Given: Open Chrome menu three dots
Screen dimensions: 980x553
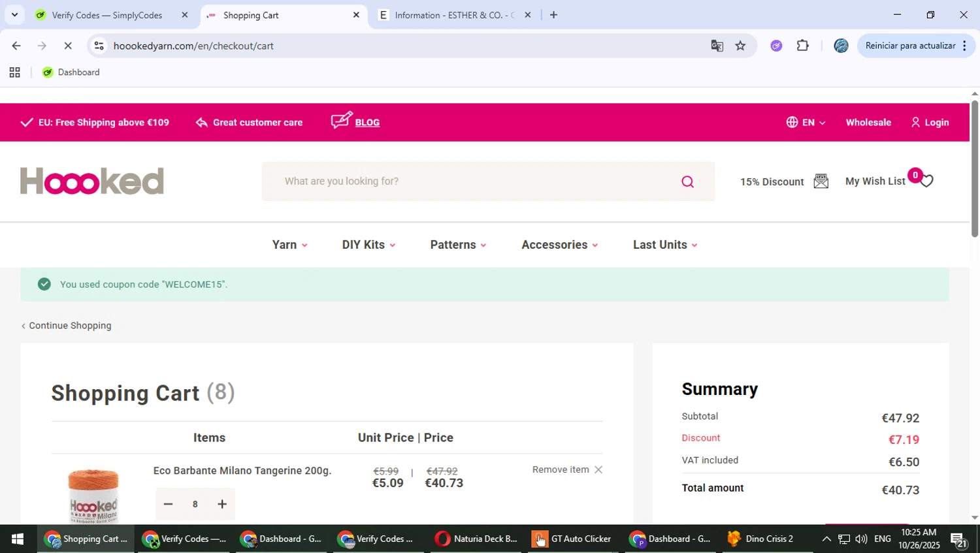Looking at the screenshot, I should [964, 46].
